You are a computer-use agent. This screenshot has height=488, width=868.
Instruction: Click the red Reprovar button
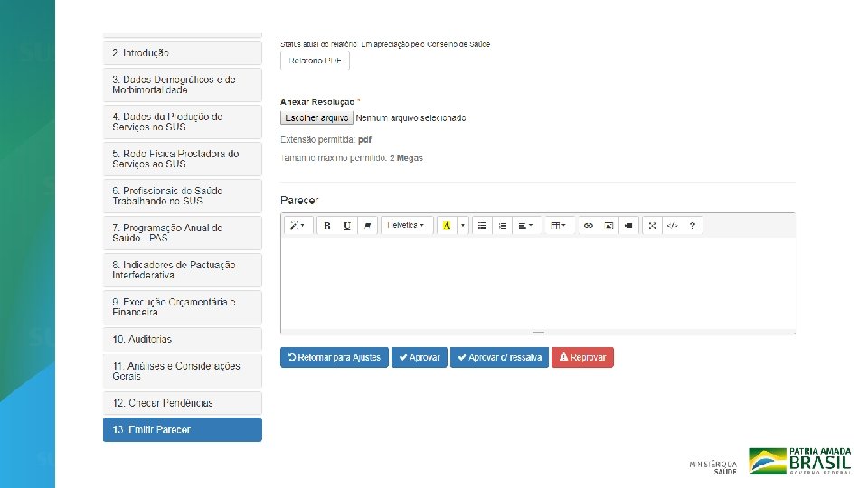(582, 358)
